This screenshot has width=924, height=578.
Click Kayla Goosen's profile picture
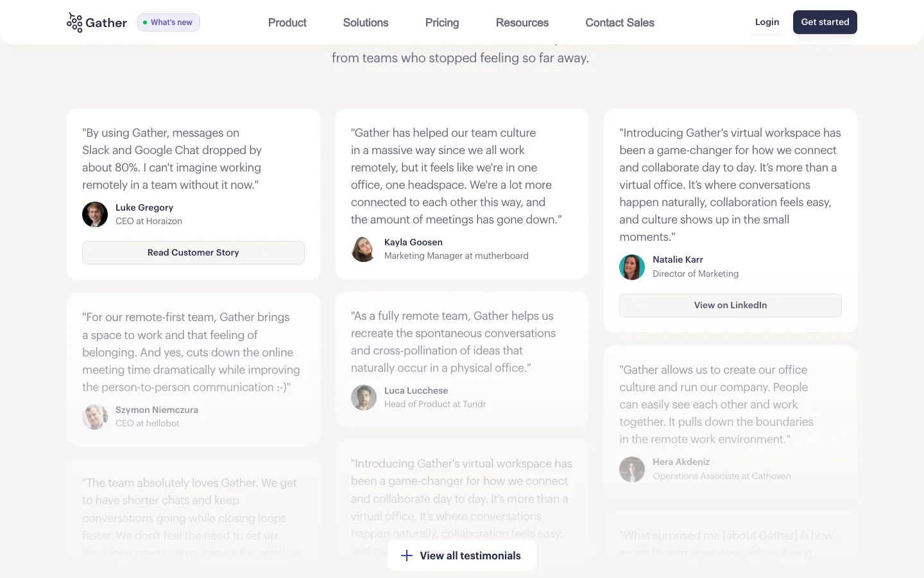click(364, 249)
